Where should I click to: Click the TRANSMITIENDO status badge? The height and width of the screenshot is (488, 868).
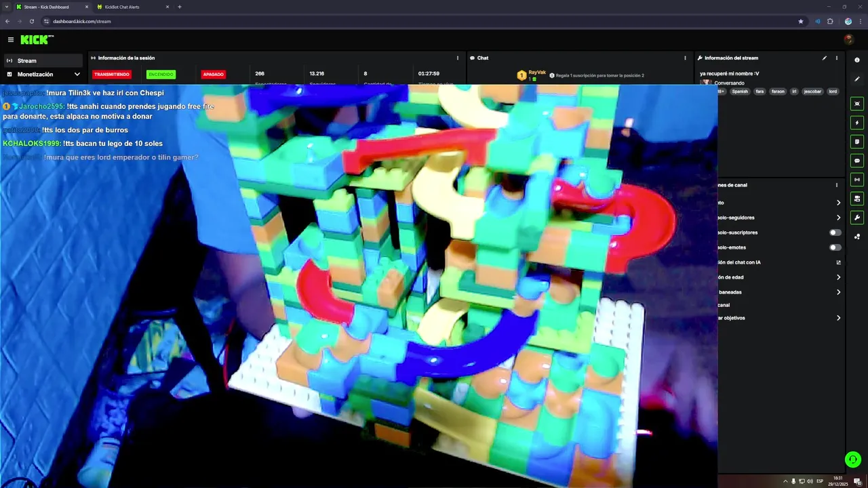click(112, 75)
